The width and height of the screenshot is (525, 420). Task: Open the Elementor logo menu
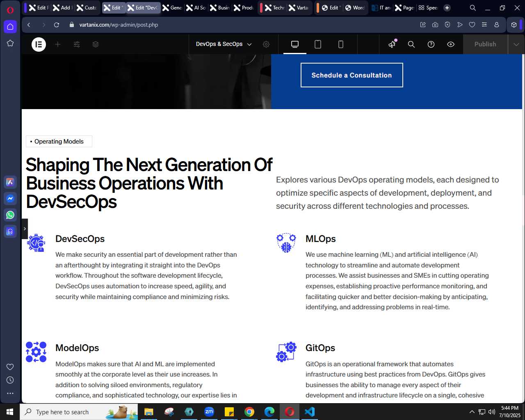coord(39,44)
